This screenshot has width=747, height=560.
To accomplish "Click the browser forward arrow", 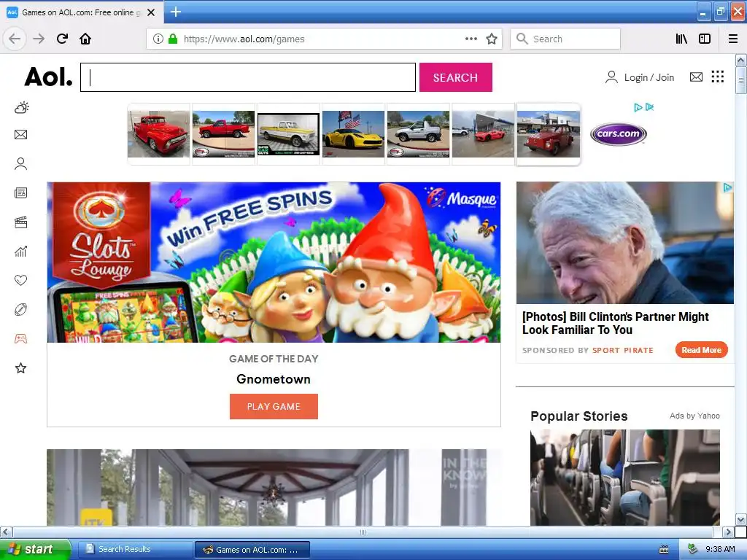I will (x=39, y=39).
